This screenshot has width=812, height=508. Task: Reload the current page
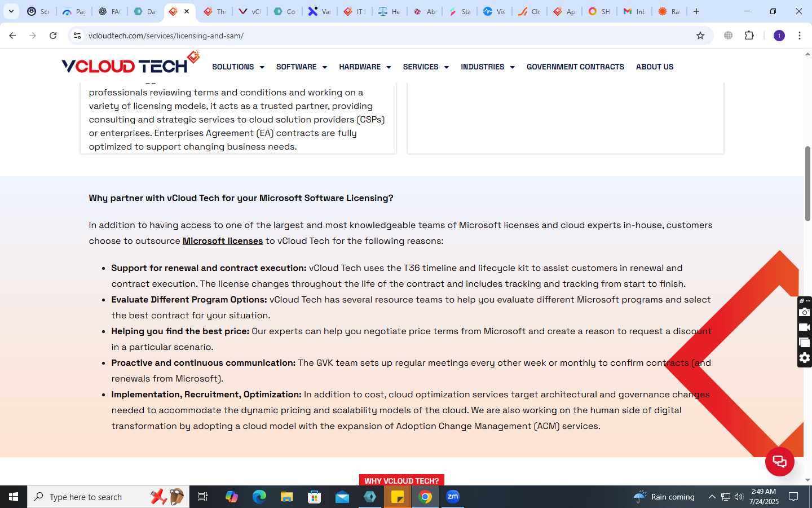point(53,36)
